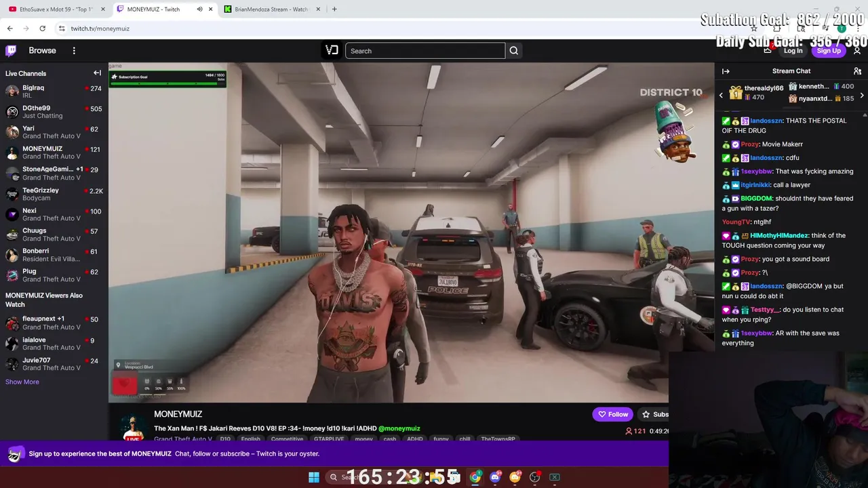Open BigIraq's live channel
The image size is (868, 488).
[x=54, y=91]
